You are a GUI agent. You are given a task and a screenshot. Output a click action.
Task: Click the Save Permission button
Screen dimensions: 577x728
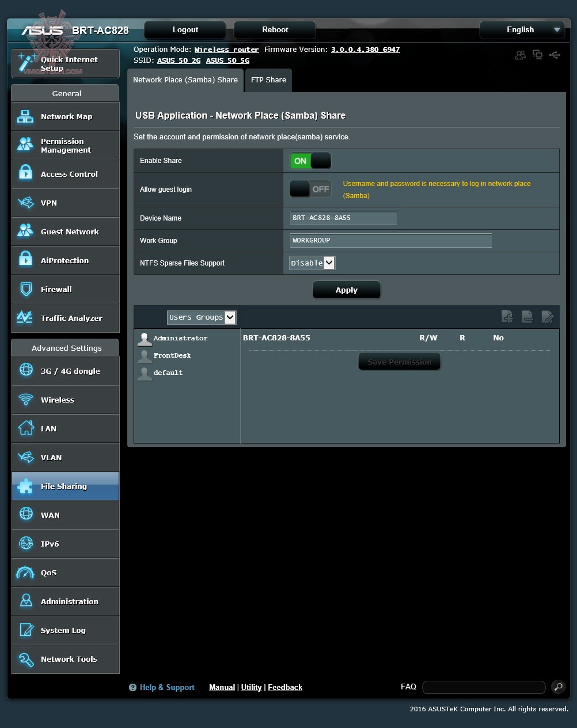400,362
